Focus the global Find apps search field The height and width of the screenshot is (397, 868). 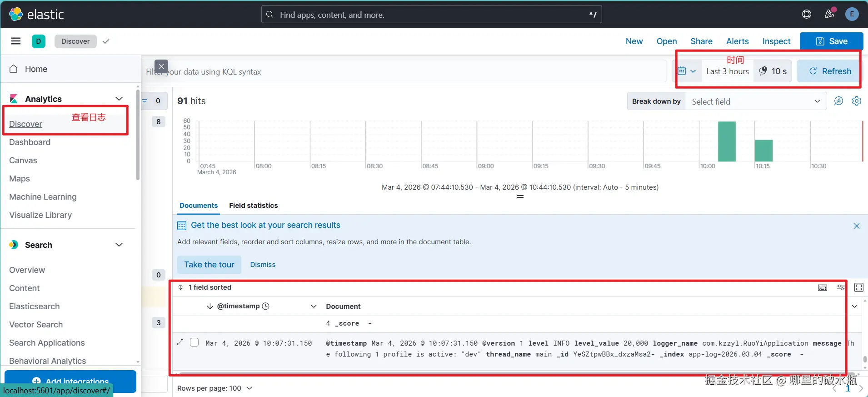[432, 15]
